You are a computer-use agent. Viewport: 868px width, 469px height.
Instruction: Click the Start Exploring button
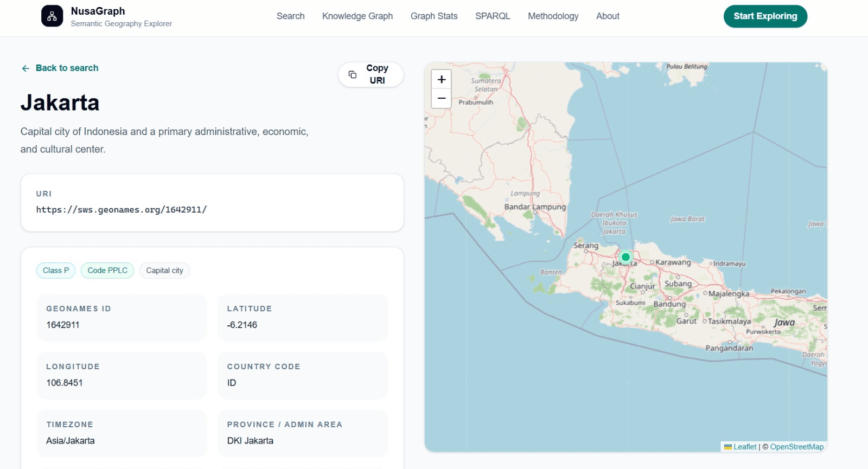(765, 16)
